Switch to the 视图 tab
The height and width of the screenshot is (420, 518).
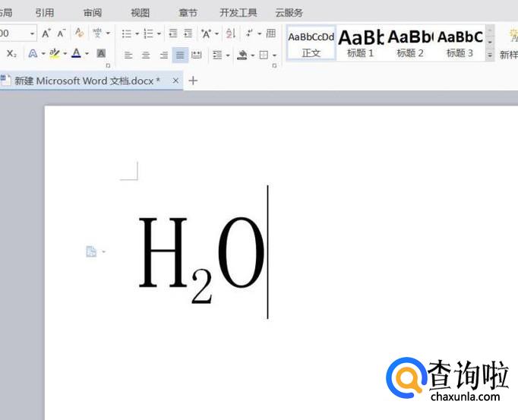(x=140, y=13)
